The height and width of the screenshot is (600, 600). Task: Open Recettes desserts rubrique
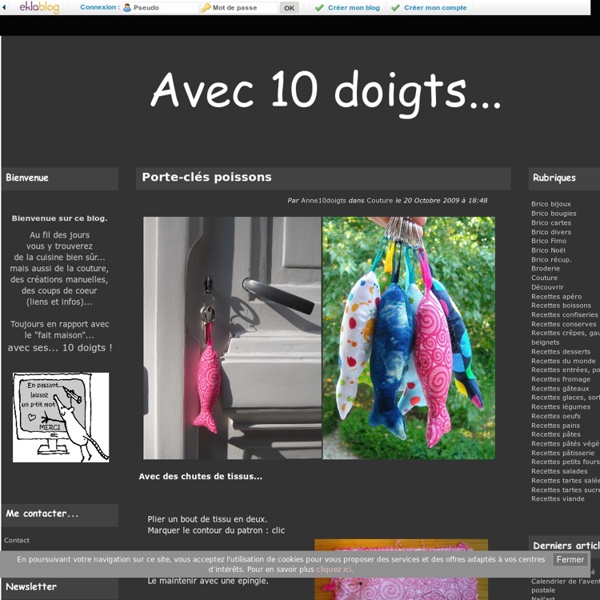click(561, 351)
